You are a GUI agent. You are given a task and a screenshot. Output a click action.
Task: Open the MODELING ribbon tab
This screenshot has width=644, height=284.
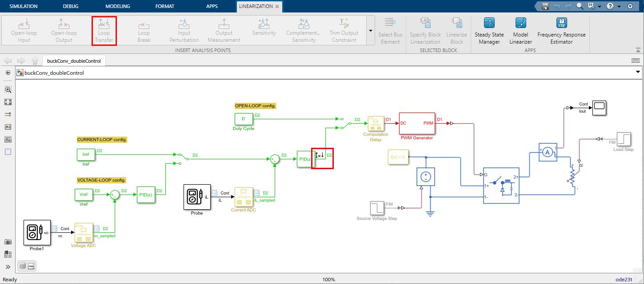point(117,6)
